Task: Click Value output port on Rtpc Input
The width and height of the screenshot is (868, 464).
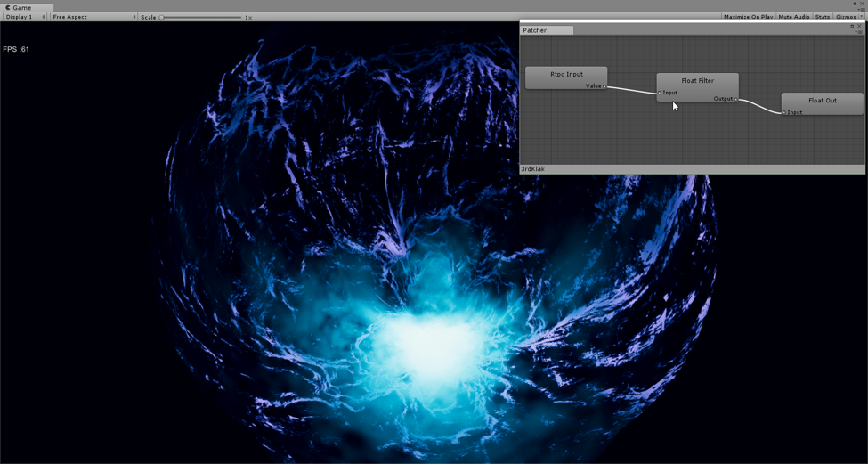Action: click(604, 86)
